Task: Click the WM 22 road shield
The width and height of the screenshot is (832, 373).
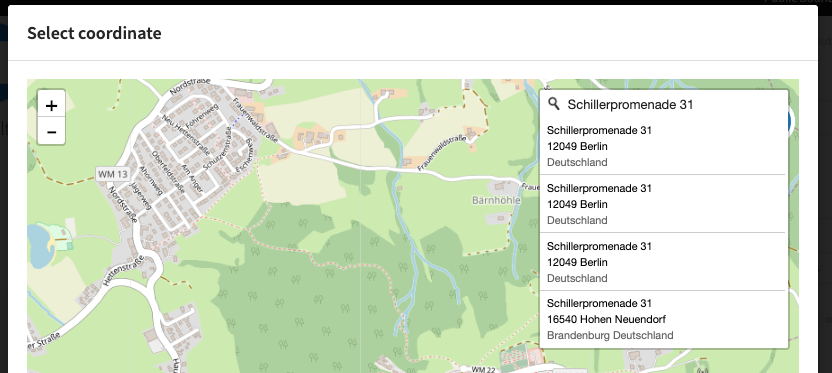Action: click(479, 369)
